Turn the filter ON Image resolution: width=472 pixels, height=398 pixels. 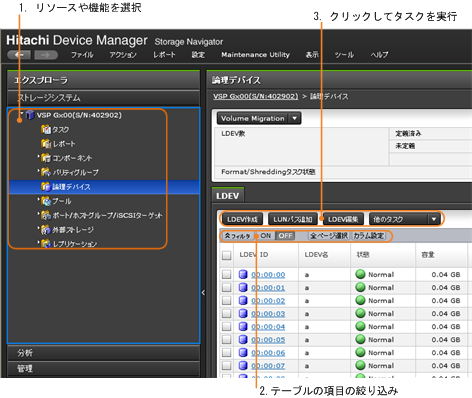point(265,236)
